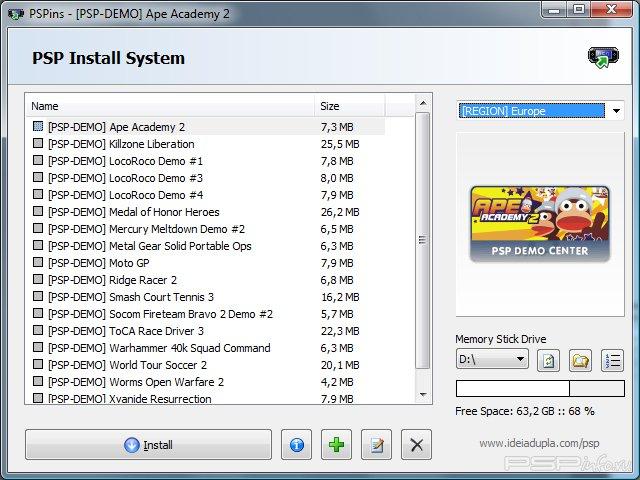Tick the ToCA Race Driver 3 checkbox
The width and height of the screenshot is (640, 480).
(38, 330)
